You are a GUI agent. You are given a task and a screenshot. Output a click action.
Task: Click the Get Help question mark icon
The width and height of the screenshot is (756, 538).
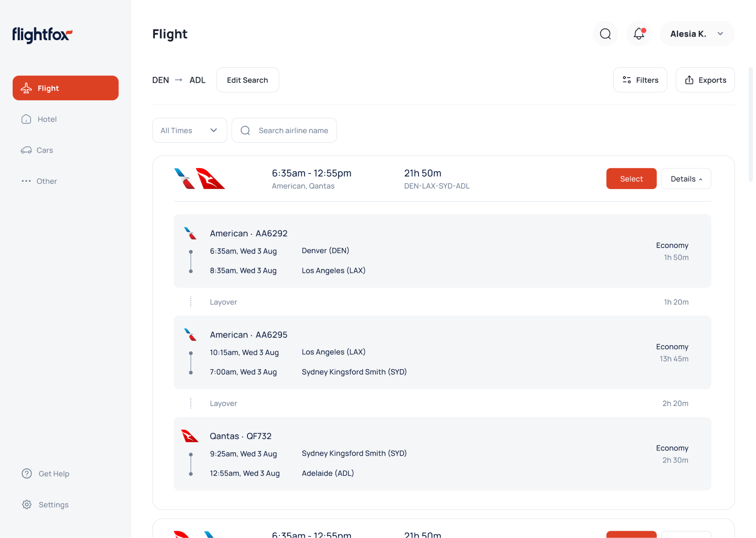coord(26,473)
